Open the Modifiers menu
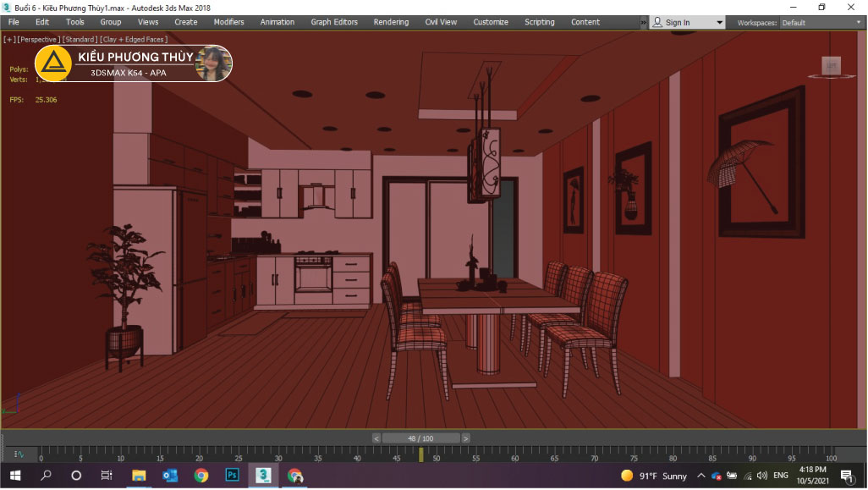 (x=228, y=22)
